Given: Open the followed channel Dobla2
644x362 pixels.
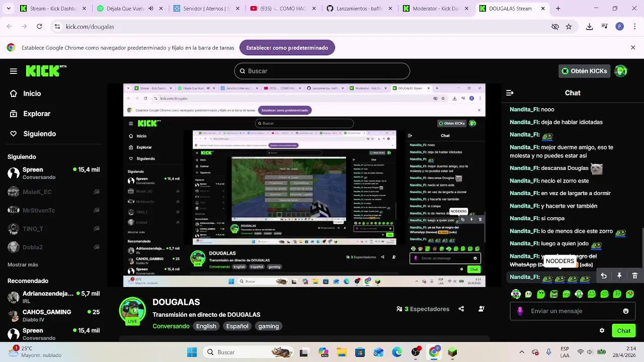Looking at the screenshot, I should tap(54, 247).
